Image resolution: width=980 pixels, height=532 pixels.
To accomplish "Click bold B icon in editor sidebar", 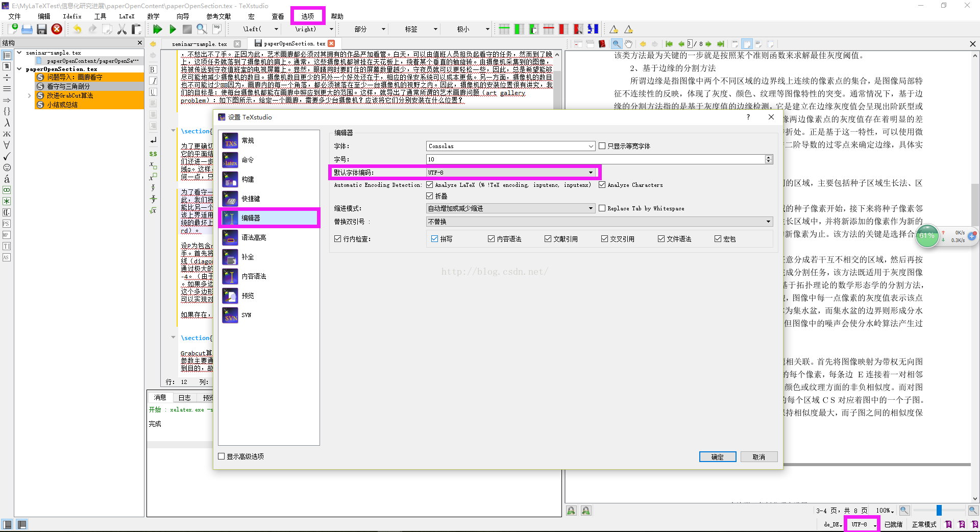I will (x=153, y=69).
